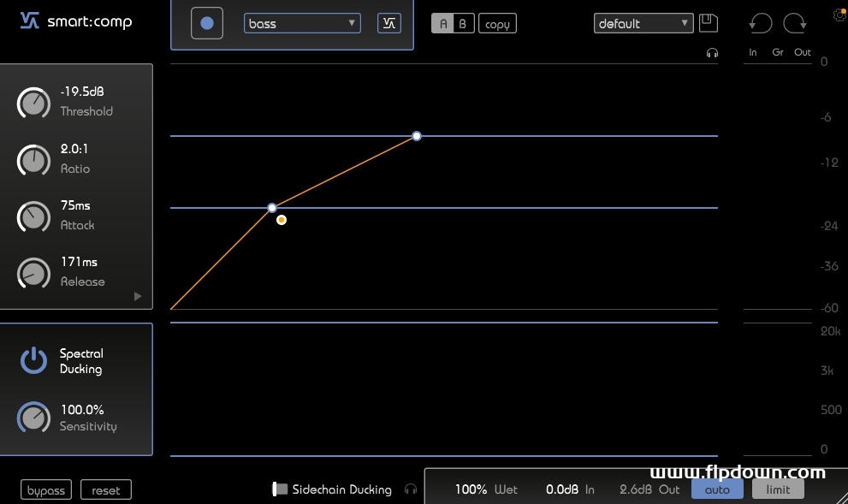
Task: Click the Threshold knob
Action: 33,104
